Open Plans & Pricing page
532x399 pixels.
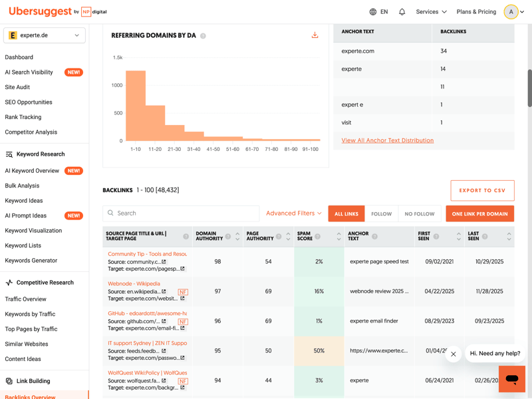coord(476,12)
